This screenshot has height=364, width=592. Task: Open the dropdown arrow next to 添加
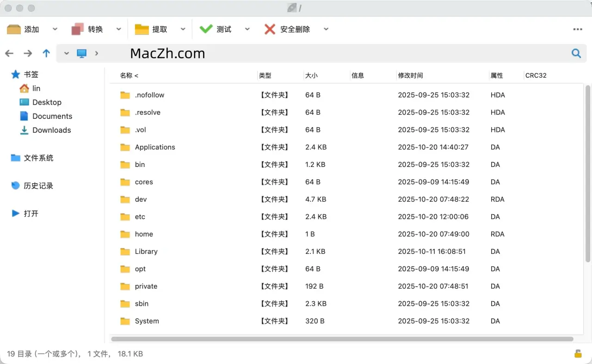[55, 29]
